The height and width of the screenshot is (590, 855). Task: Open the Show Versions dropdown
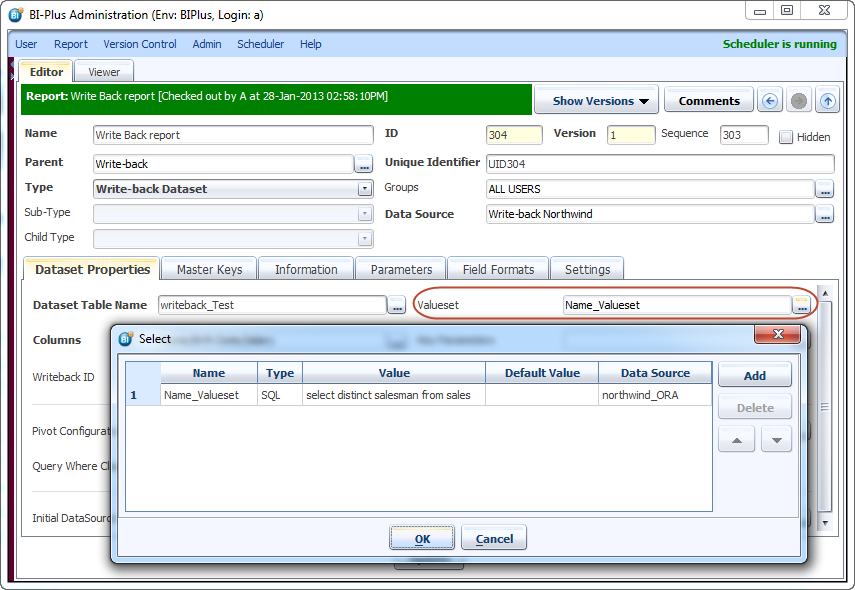(596, 101)
